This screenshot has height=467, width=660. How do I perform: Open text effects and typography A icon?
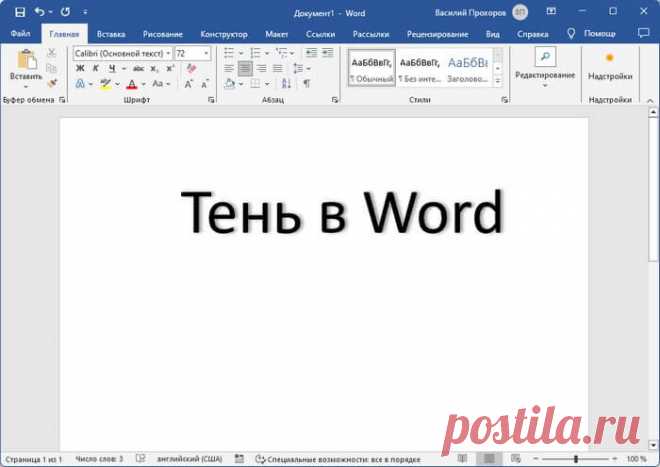pyautogui.click(x=80, y=84)
